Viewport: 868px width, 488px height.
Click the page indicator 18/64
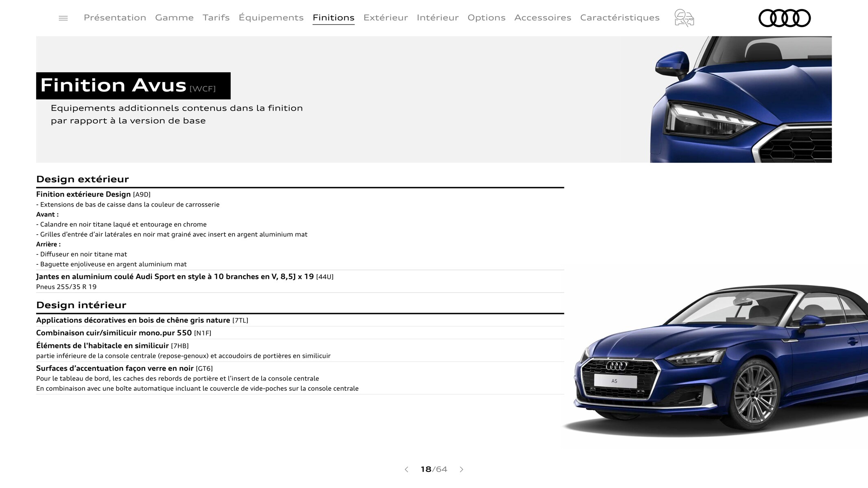(434, 469)
